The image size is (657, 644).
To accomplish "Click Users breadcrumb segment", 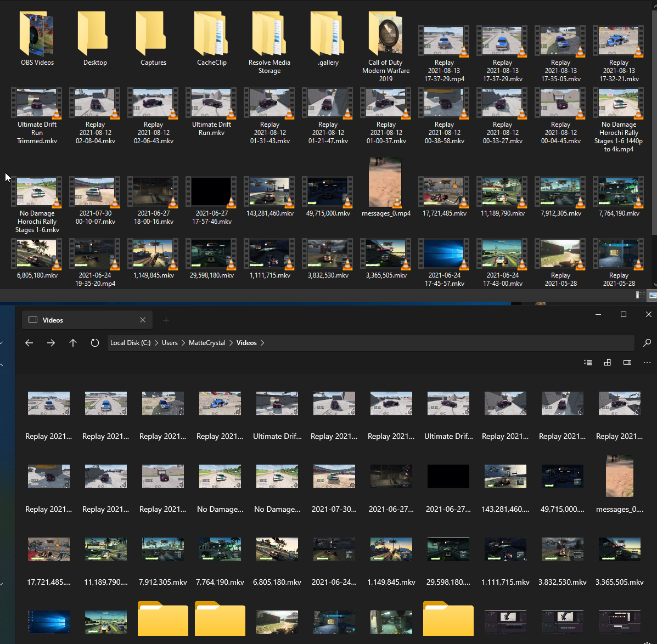I will pos(170,343).
